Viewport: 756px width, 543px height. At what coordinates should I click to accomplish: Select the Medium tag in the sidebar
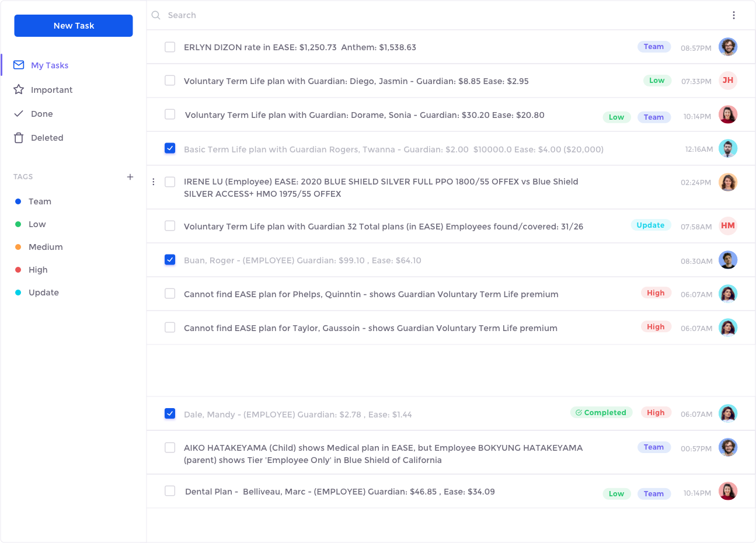[x=46, y=247]
